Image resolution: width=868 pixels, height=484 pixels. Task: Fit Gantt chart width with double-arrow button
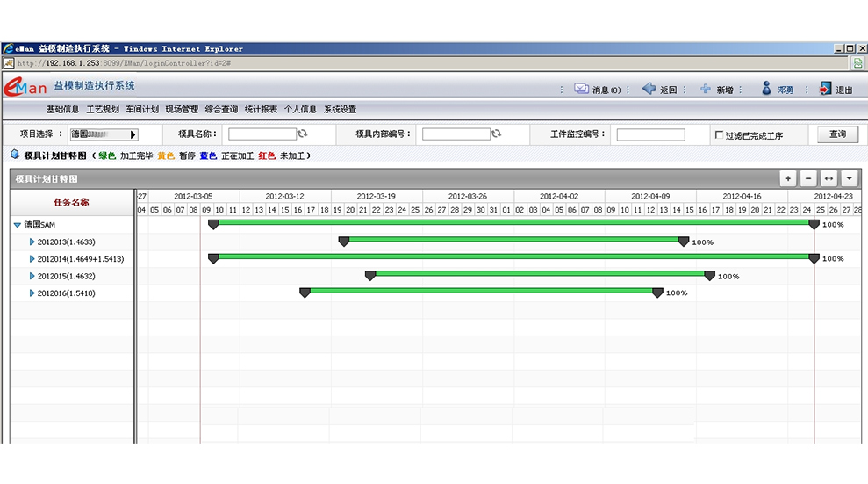[829, 178]
